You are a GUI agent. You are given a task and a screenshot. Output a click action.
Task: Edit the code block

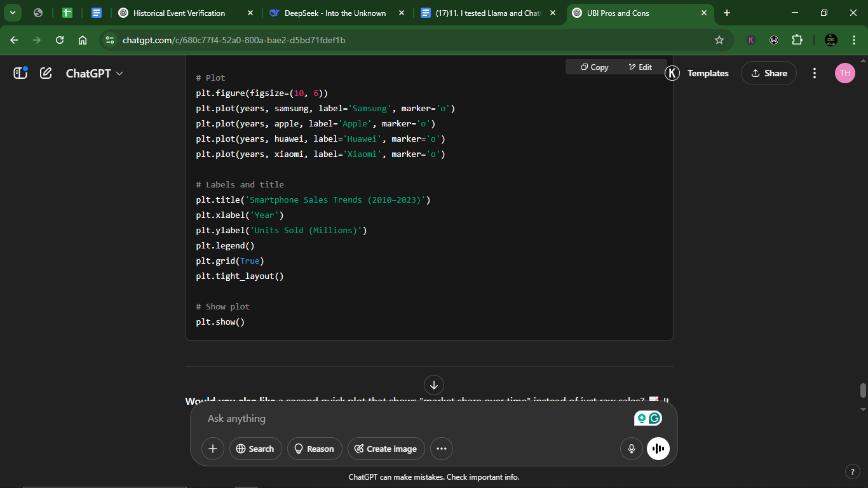click(x=640, y=67)
